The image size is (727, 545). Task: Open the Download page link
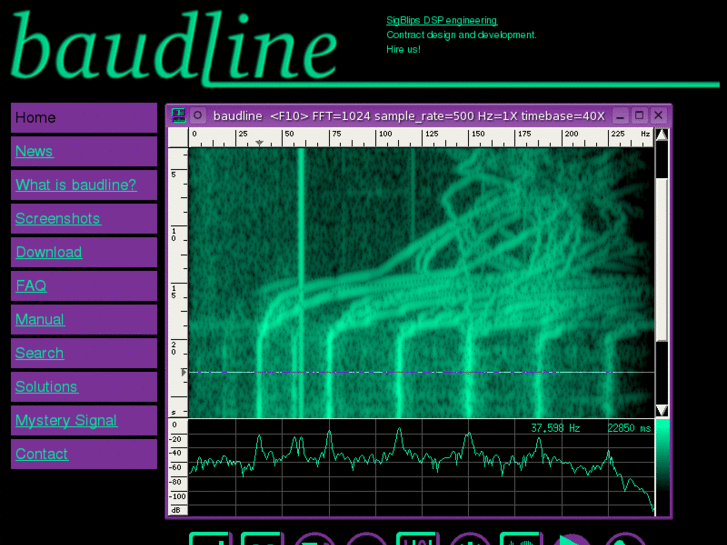click(49, 252)
